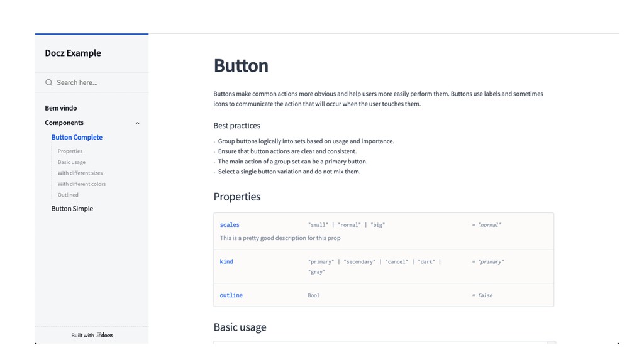Jump to the Outlined sidebar link
This screenshot has width=644, height=362.
coord(68,195)
